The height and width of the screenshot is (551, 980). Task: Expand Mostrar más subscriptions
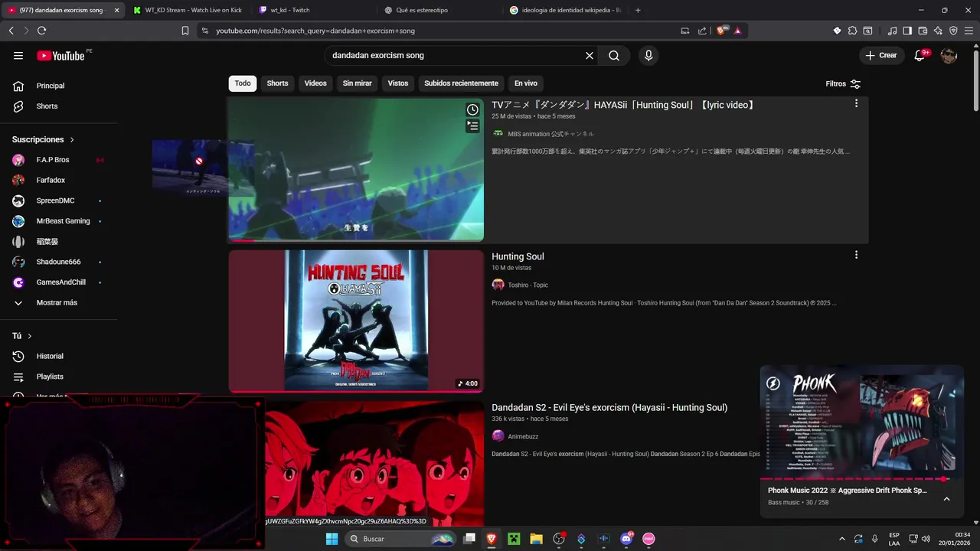[57, 302]
